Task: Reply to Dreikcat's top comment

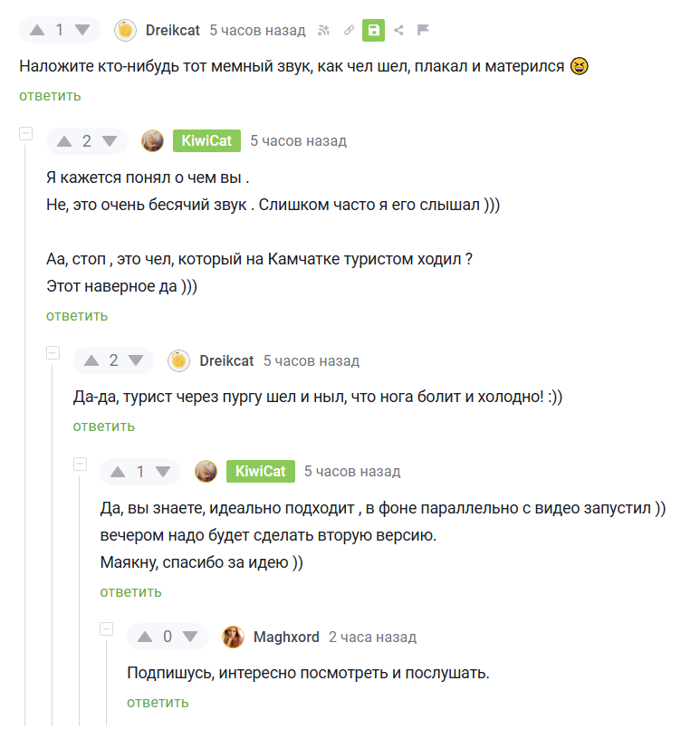Action: (50, 95)
